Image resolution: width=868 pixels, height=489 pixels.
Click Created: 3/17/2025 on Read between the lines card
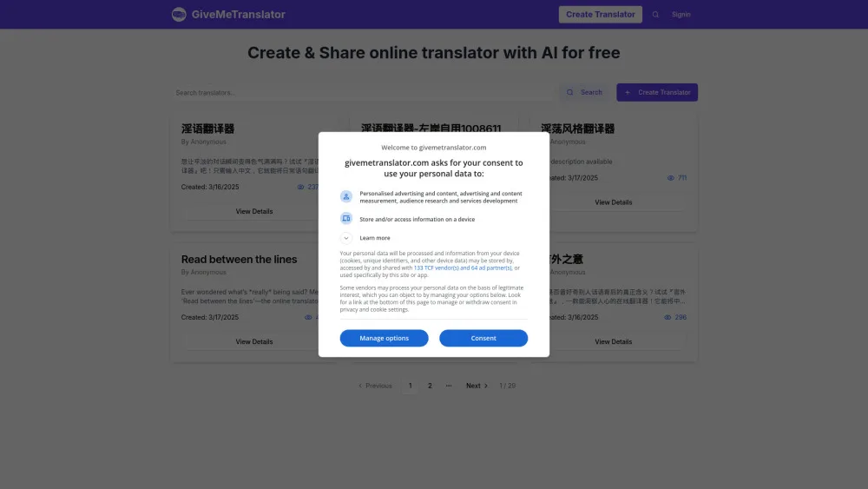point(210,317)
